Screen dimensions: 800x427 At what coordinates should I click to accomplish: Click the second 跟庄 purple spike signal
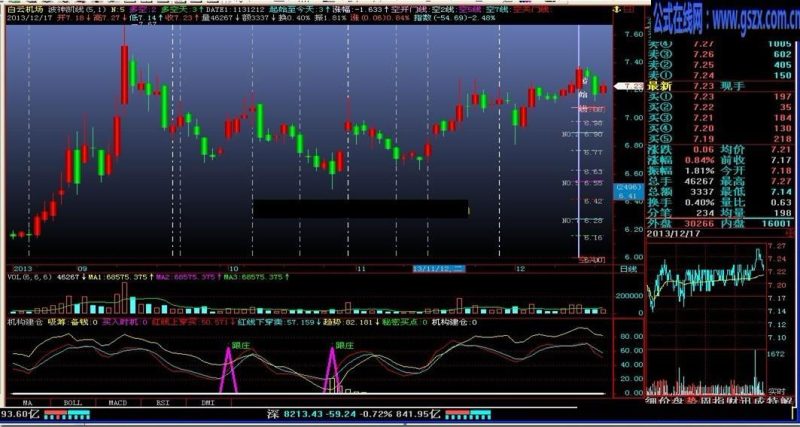[332, 368]
